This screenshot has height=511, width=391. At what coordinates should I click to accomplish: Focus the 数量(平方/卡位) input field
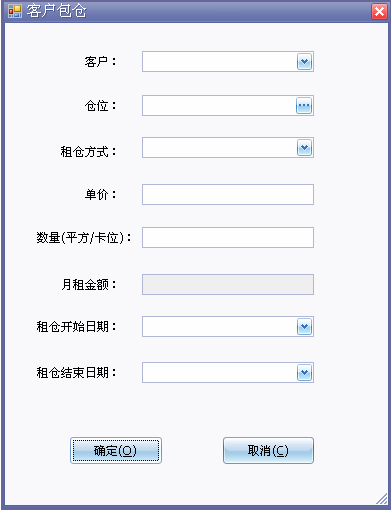point(228,238)
